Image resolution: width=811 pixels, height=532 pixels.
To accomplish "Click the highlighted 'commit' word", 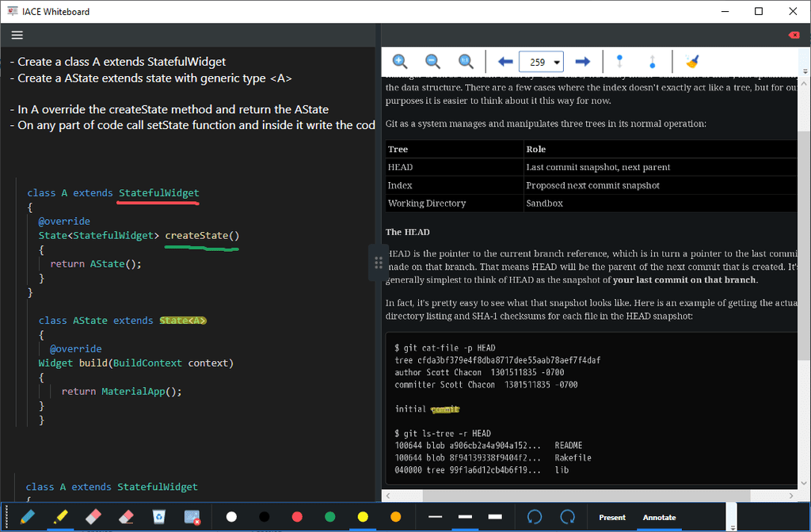I will pyautogui.click(x=445, y=409).
